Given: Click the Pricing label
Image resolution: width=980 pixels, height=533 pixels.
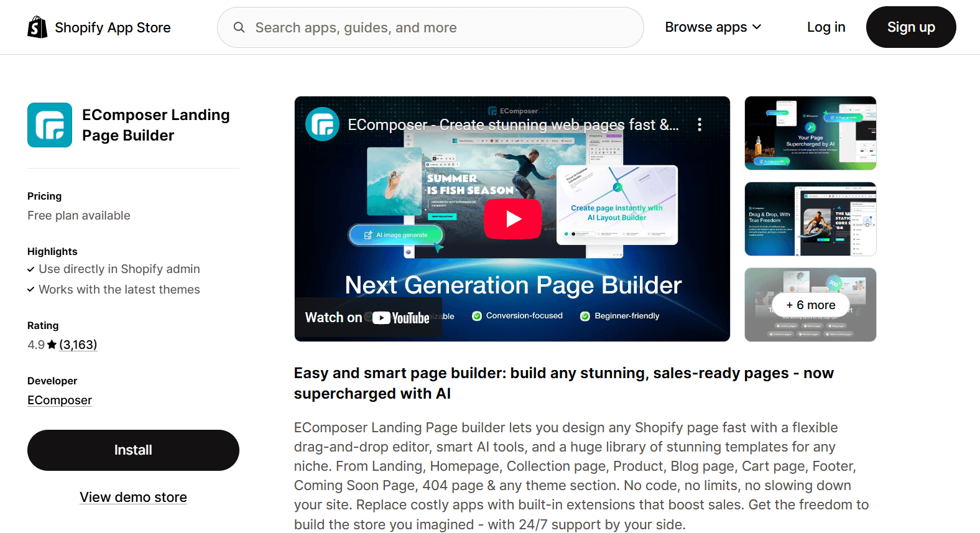Looking at the screenshot, I should (x=45, y=196).
